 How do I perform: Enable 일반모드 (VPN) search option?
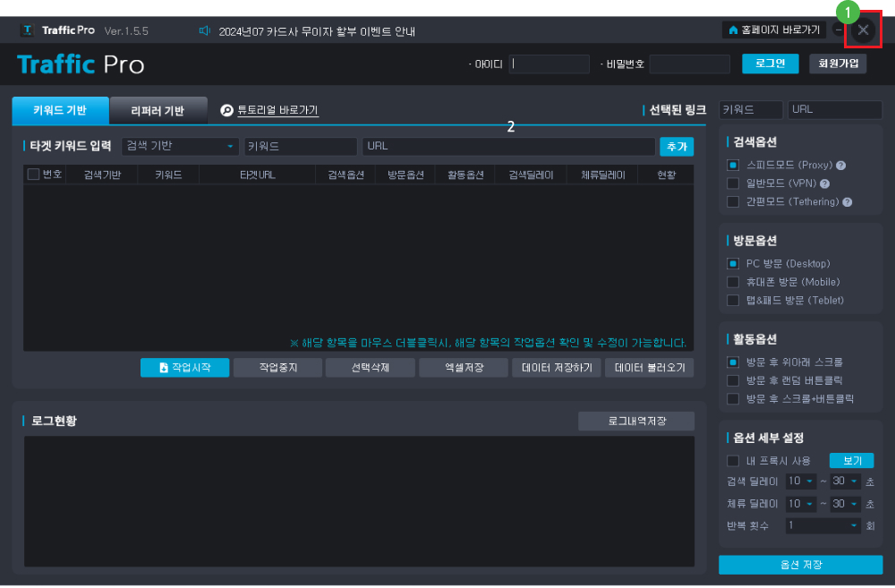tap(733, 183)
